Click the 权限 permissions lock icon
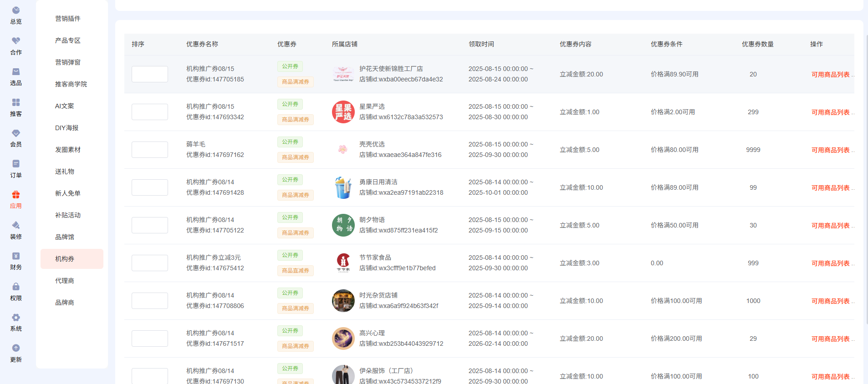This screenshot has width=868, height=384. pyautogui.click(x=16, y=287)
